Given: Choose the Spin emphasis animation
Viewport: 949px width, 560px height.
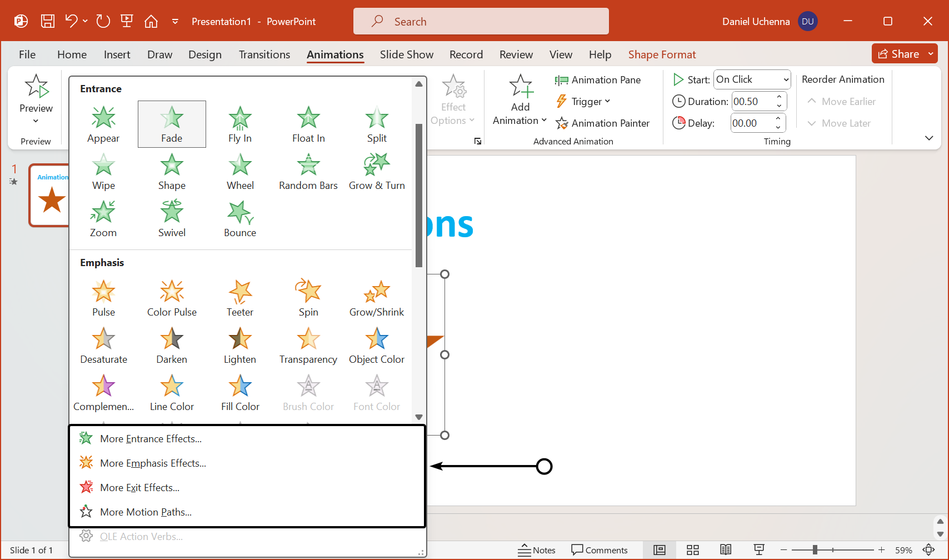Looking at the screenshot, I should [308, 298].
